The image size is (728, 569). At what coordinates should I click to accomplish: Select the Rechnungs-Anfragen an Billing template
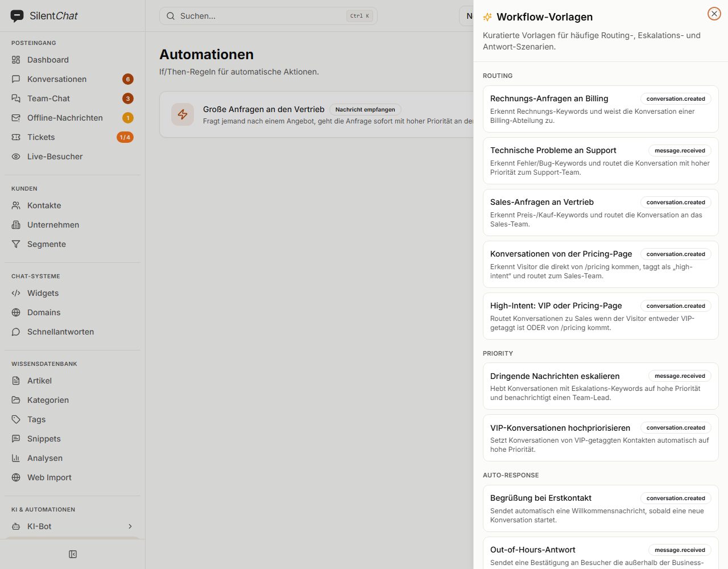click(x=601, y=109)
